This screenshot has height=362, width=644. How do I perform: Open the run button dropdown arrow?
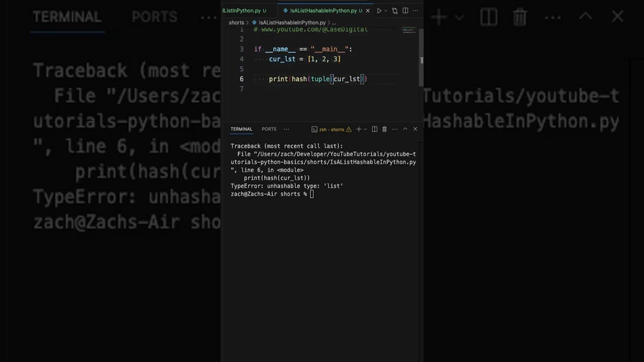coord(386,11)
